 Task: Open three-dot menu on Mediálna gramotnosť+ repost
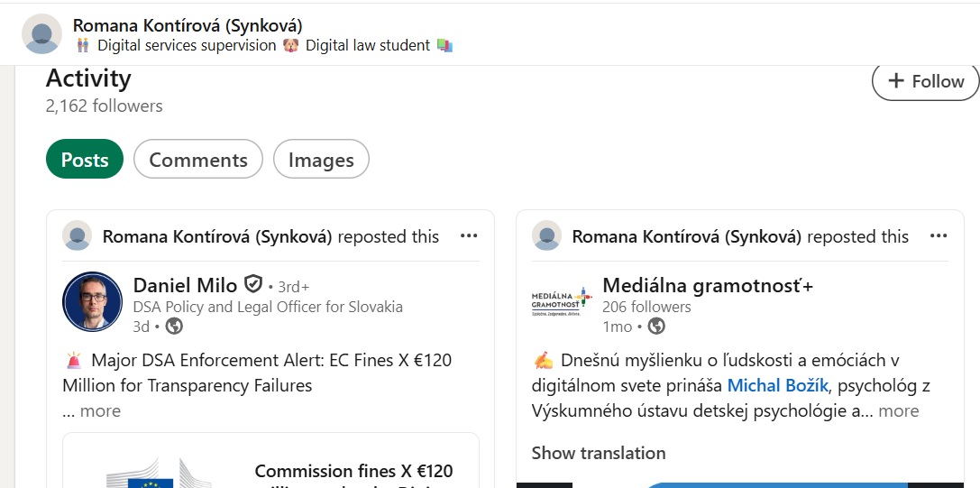tap(939, 236)
